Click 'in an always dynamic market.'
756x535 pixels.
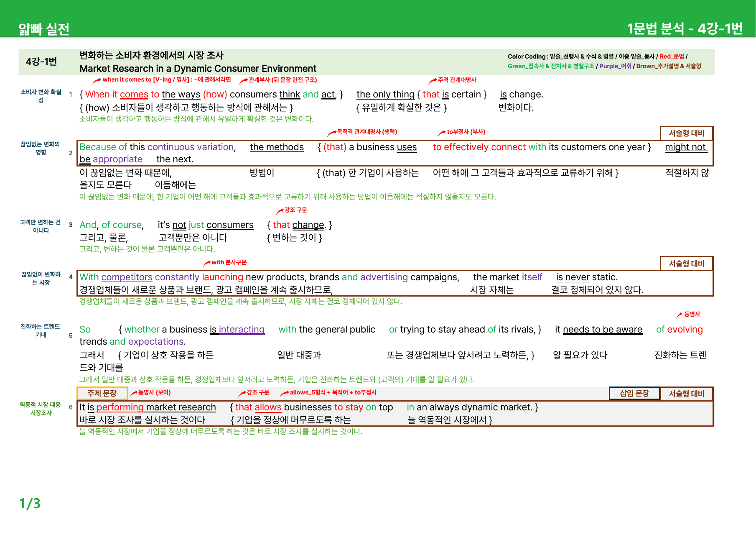click(x=469, y=407)
